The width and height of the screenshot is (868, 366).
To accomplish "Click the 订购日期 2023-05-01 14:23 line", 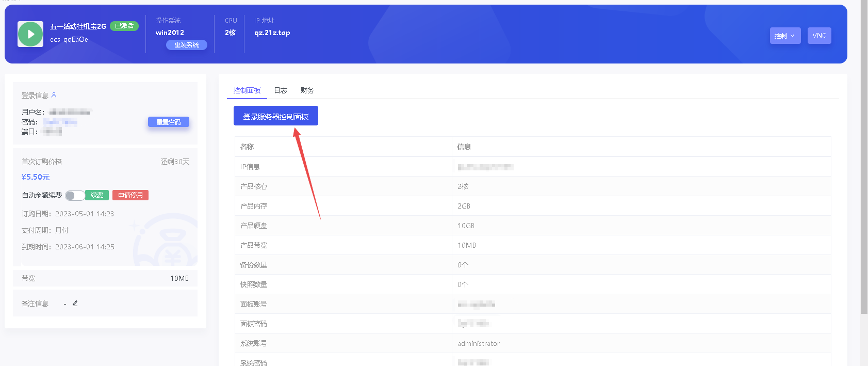I will point(68,214).
